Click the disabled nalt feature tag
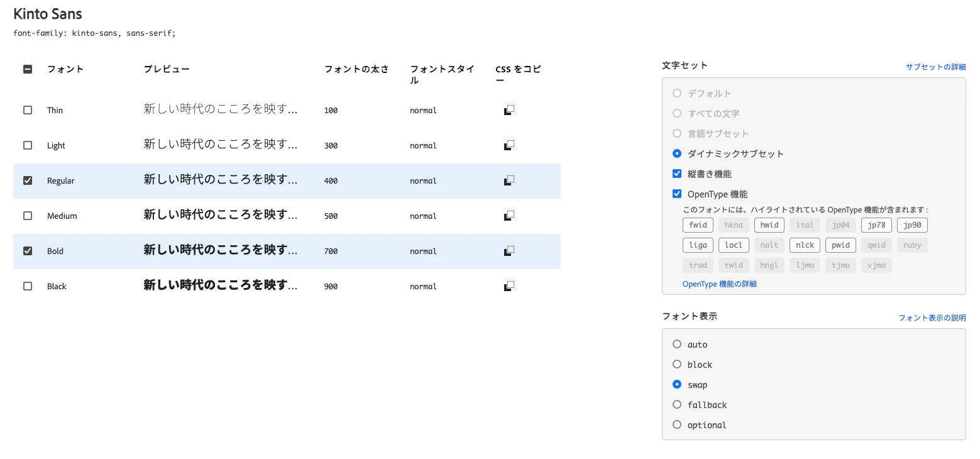 click(769, 245)
